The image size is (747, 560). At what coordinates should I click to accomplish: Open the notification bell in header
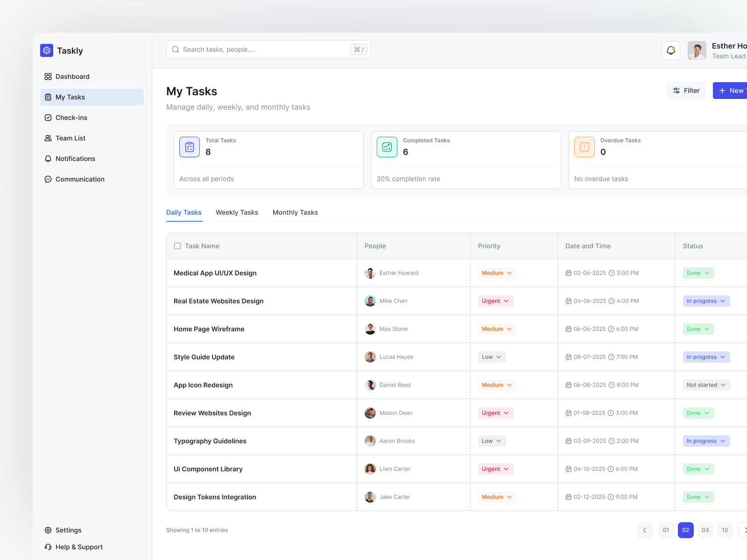click(671, 50)
